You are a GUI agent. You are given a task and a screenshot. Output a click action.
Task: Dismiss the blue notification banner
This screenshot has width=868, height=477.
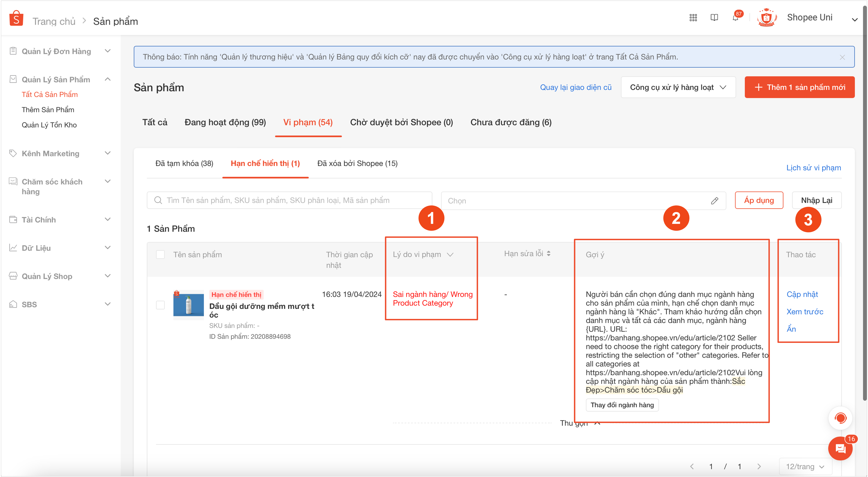point(842,57)
